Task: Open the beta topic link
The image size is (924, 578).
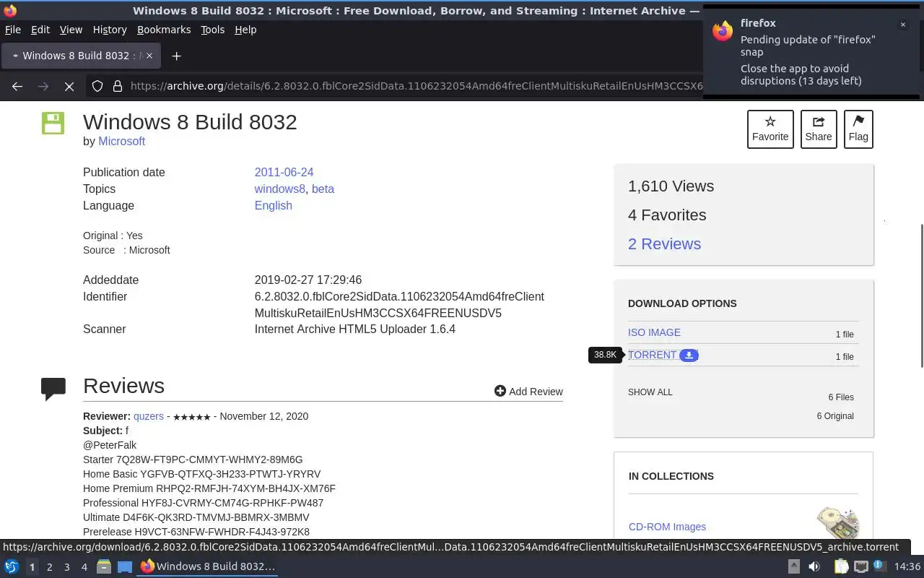Action: (323, 189)
